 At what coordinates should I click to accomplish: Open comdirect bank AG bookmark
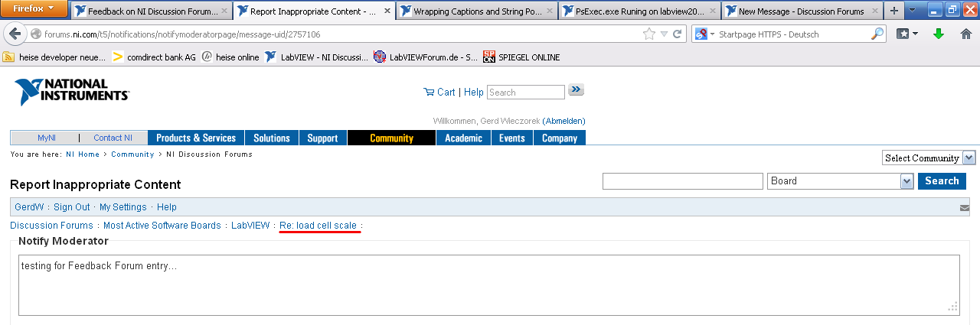(154, 57)
